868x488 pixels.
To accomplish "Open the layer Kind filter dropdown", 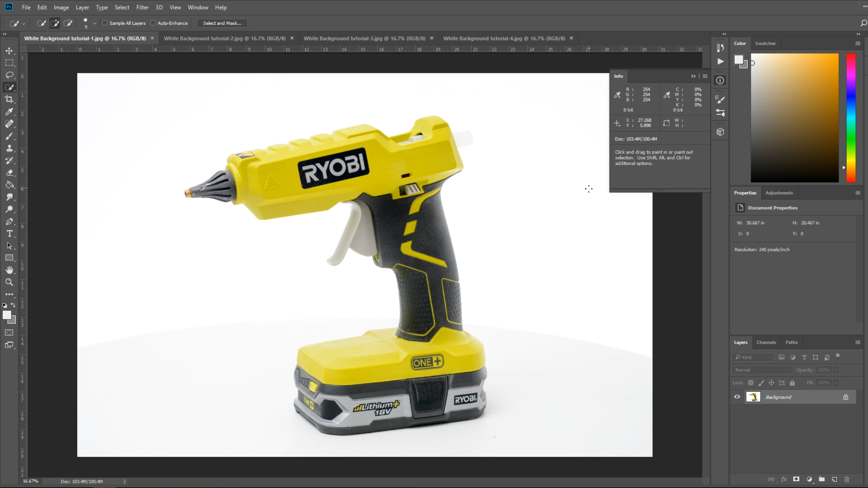I will click(x=753, y=357).
